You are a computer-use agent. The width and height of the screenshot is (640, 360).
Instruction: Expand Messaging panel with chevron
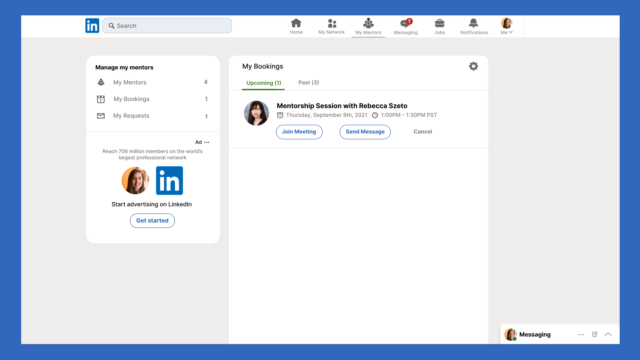[608, 334]
